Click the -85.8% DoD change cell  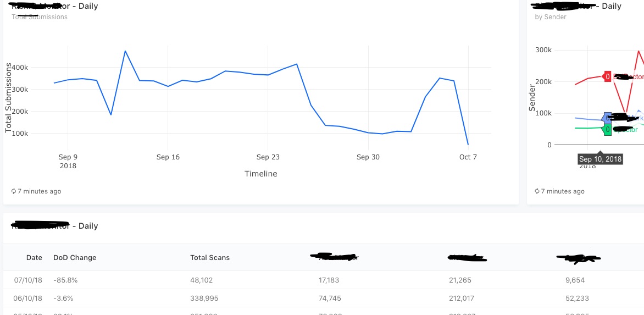65,280
